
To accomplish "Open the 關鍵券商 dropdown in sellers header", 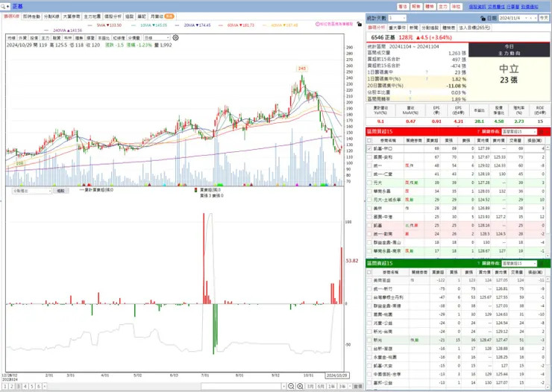I will point(519,263).
